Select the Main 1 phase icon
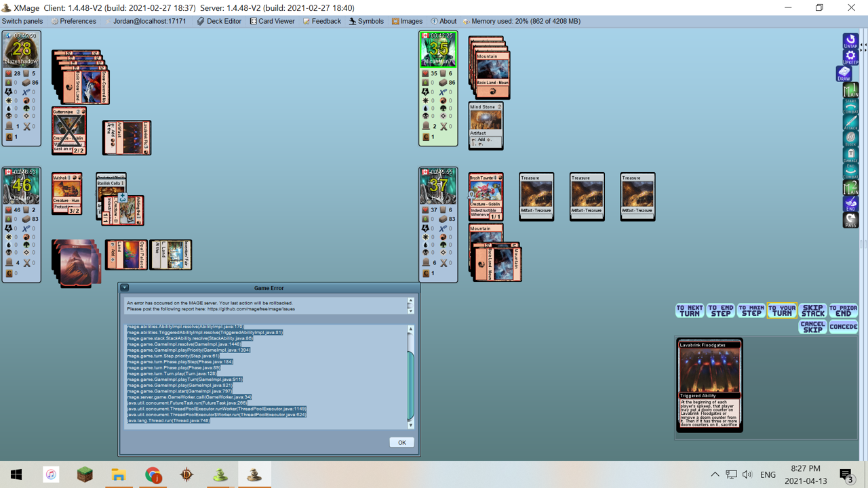 pyautogui.click(x=850, y=89)
